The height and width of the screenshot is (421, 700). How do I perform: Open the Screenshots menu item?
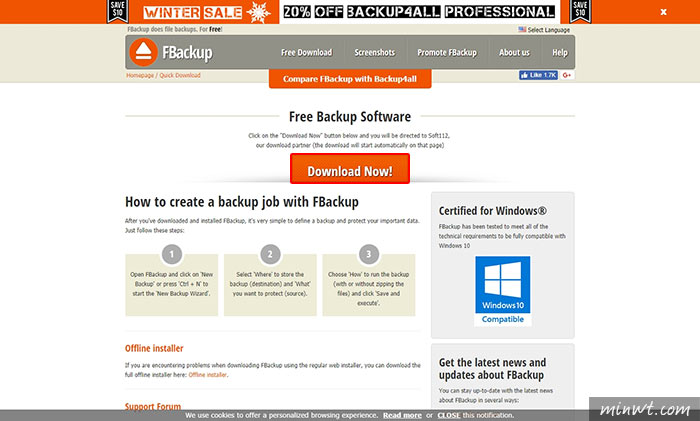point(375,53)
